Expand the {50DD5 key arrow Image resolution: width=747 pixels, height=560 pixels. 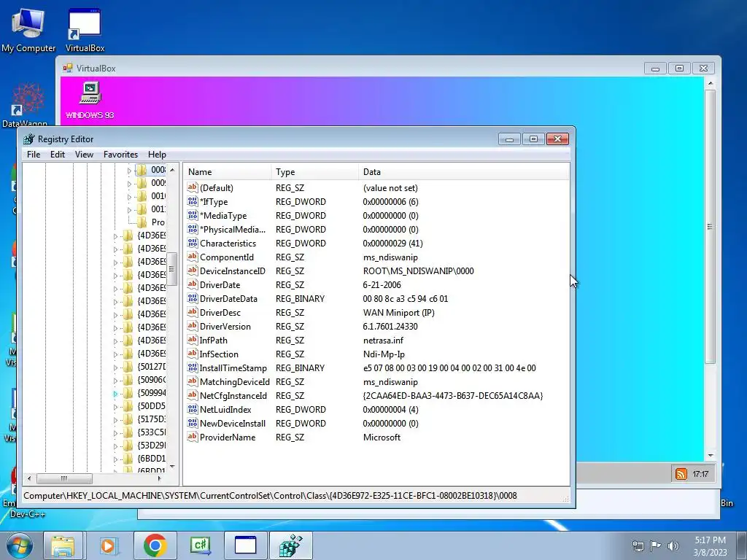115,407
